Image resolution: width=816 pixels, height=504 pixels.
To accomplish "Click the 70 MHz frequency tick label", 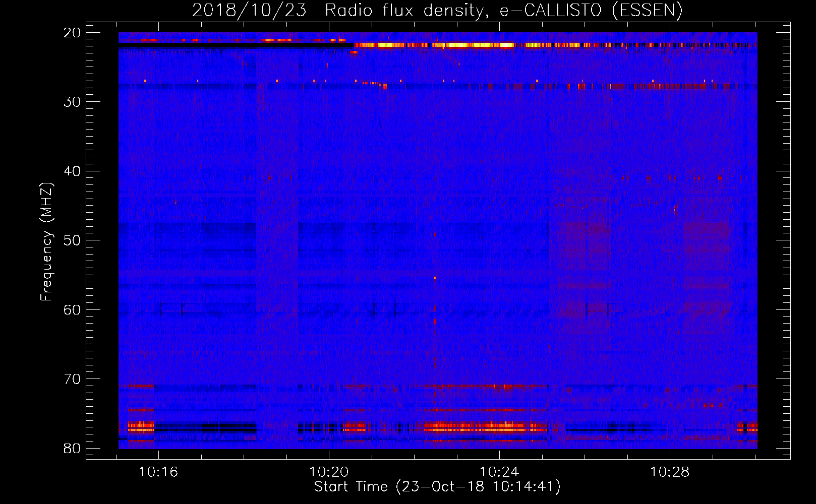I will click(x=73, y=379).
